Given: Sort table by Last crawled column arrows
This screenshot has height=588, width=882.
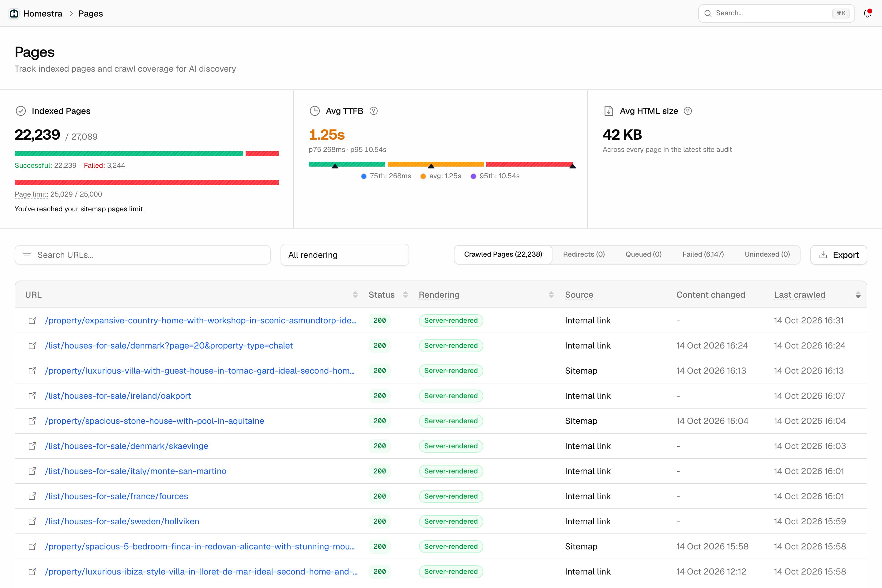Looking at the screenshot, I should [x=858, y=295].
